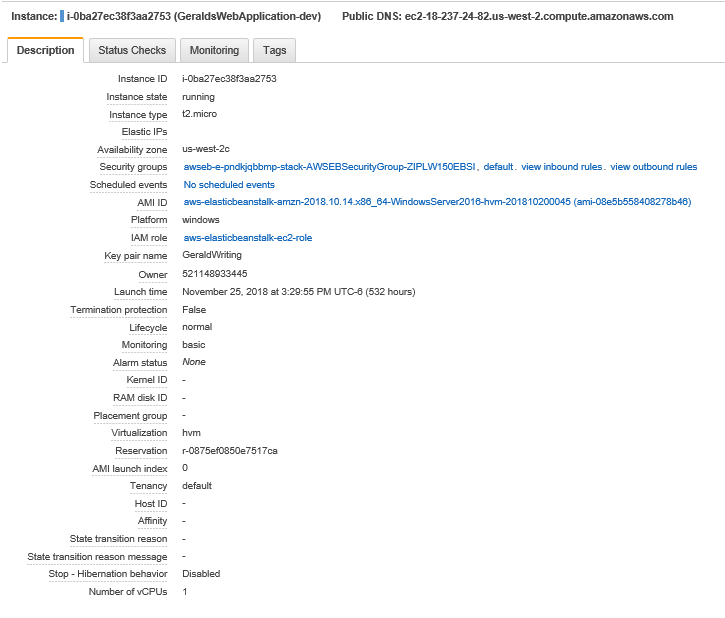Select the reservation ID r-0875ef0850e7517ca
This screenshot has width=725, height=618.
[229, 451]
